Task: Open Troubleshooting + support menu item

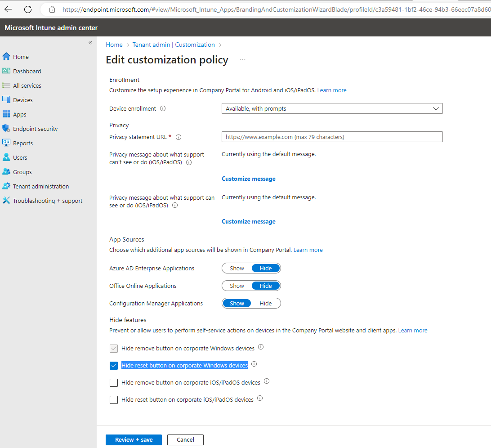Action: [x=48, y=201]
